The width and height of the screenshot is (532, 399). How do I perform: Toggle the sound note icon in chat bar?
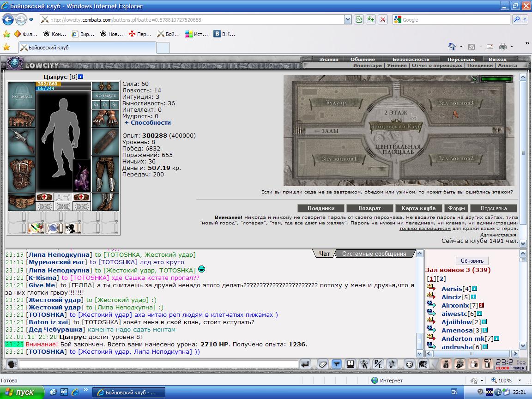[x=392, y=364]
